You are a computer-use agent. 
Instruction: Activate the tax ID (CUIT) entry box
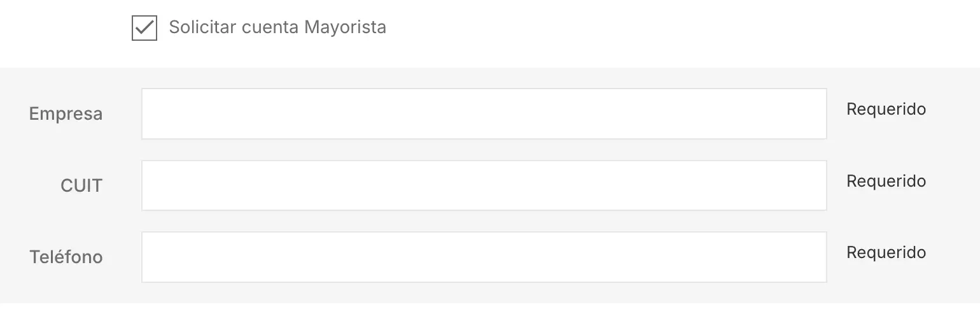coord(484,185)
